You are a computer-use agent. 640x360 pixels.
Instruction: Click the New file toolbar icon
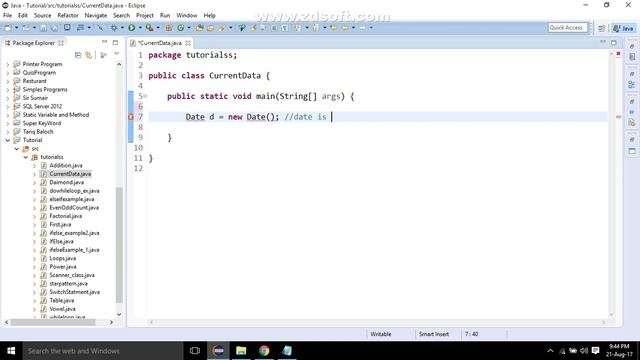tap(8, 28)
